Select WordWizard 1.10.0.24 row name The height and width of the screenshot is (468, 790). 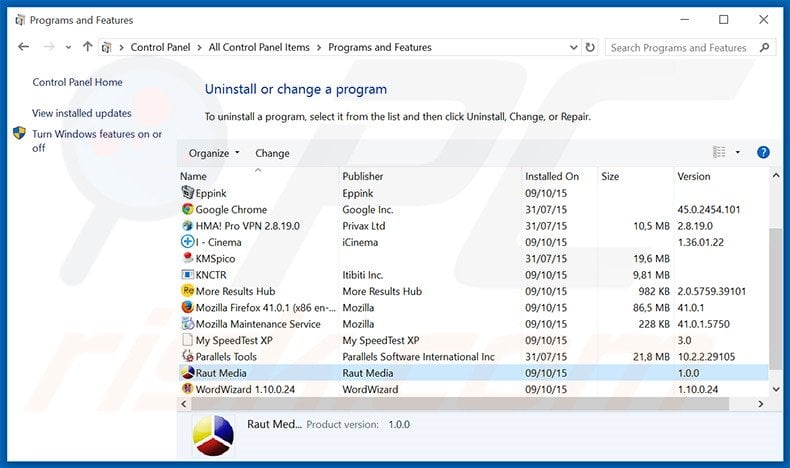pos(245,389)
